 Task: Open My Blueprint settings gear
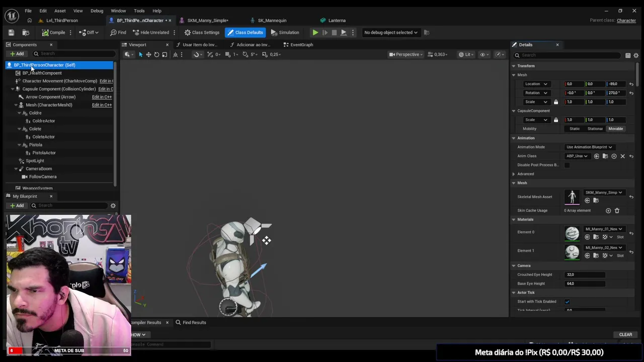tap(113, 206)
